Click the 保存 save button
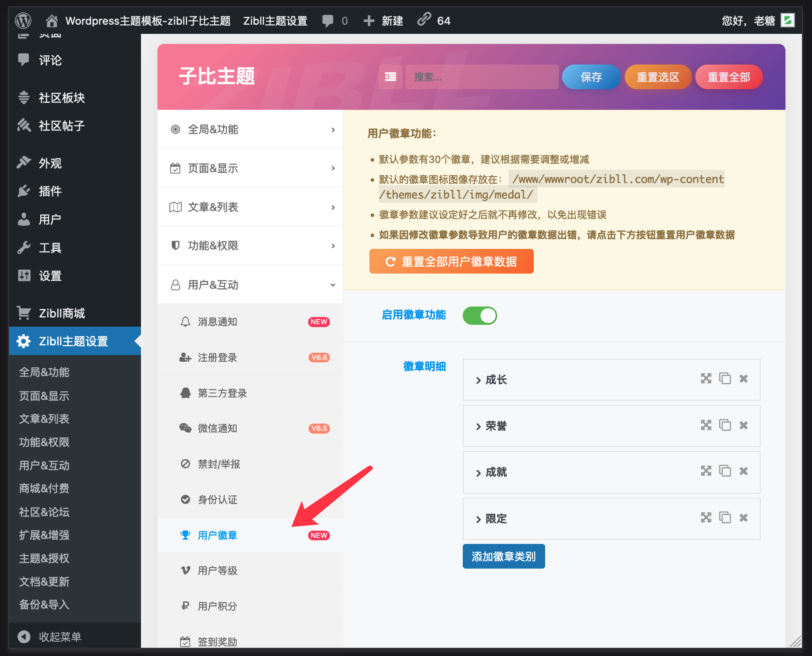812x656 pixels. [591, 77]
